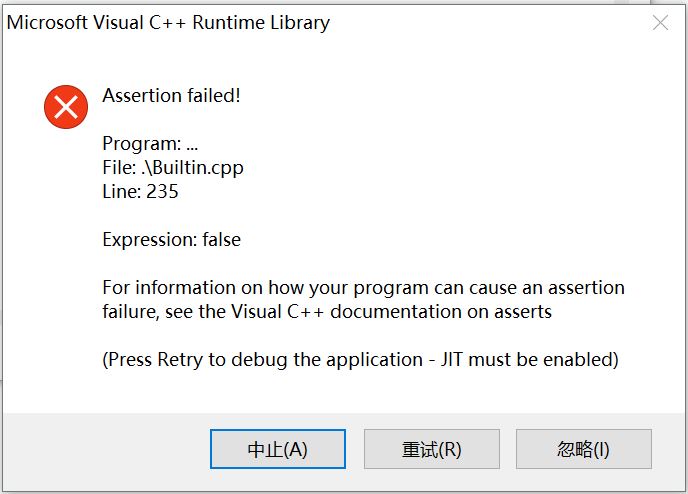
Task: Click the .\Builtin.cpp file name
Action: [x=192, y=168]
